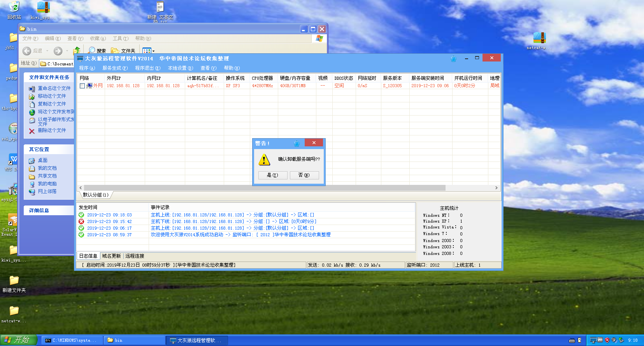This screenshot has width=644, height=346.
Task: Switch to the 远程连接 tab
Action: (135, 256)
